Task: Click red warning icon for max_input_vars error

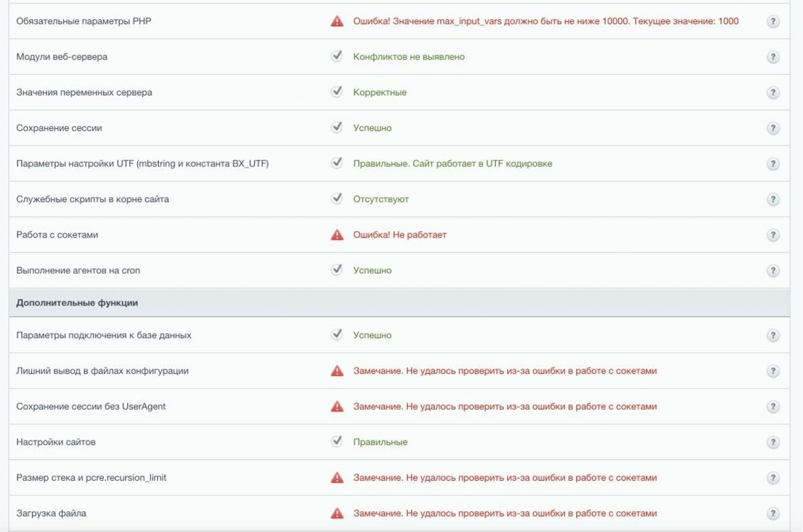Action: tap(337, 21)
